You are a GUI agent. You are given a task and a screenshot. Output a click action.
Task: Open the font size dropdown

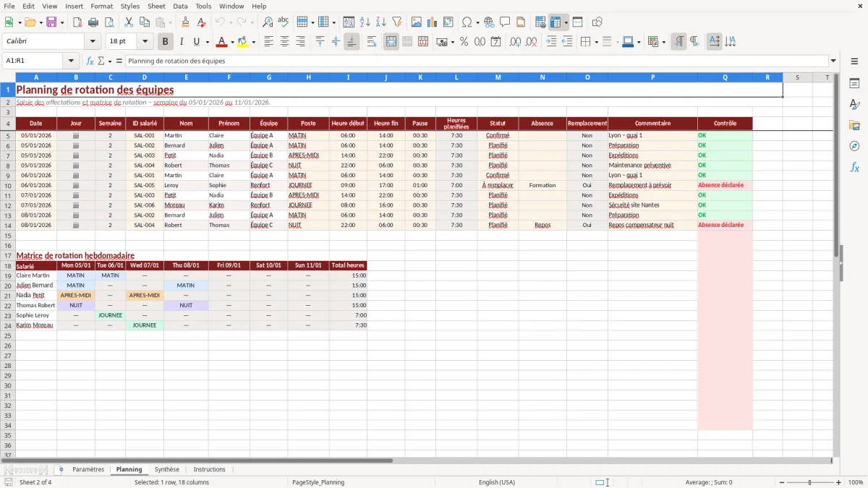pyautogui.click(x=145, y=42)
